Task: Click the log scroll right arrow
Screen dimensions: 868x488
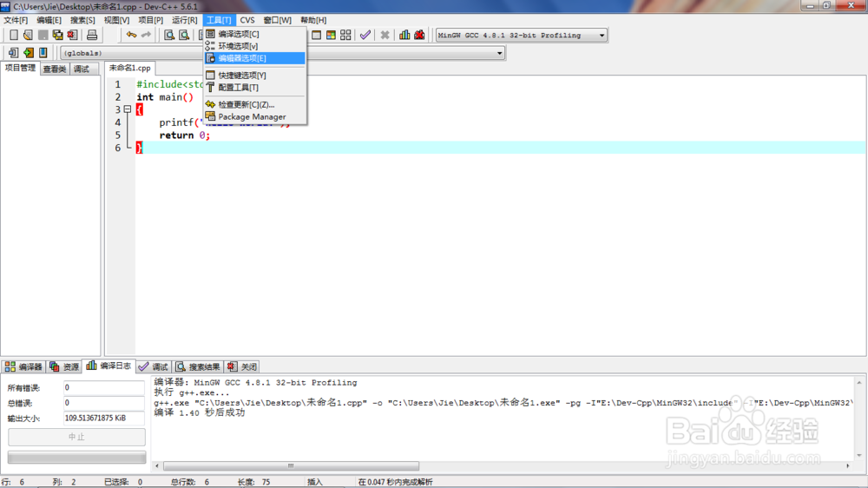Action: tap(847, 465)
